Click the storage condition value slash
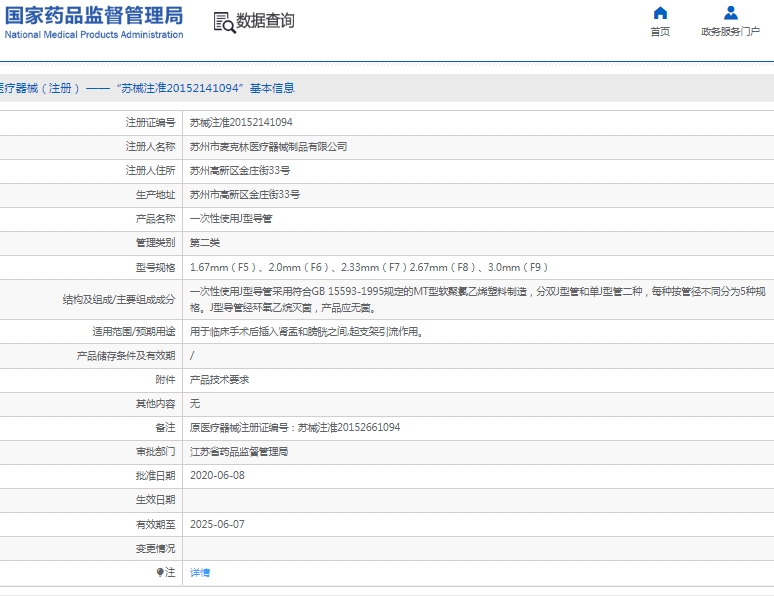This screenshot has height=596, width=774. (192, 356)
